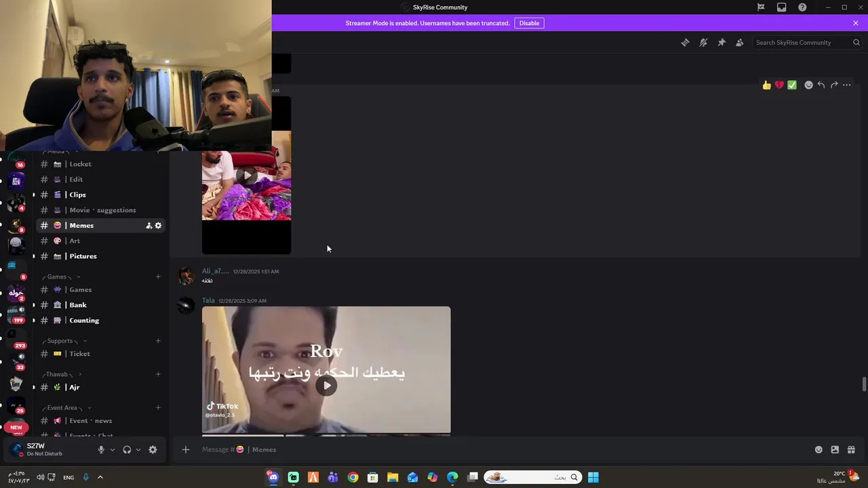Screen dimensions: 868x488
Task: Open File Explorer from the taskbar
Action: click(x=393, y=477)
